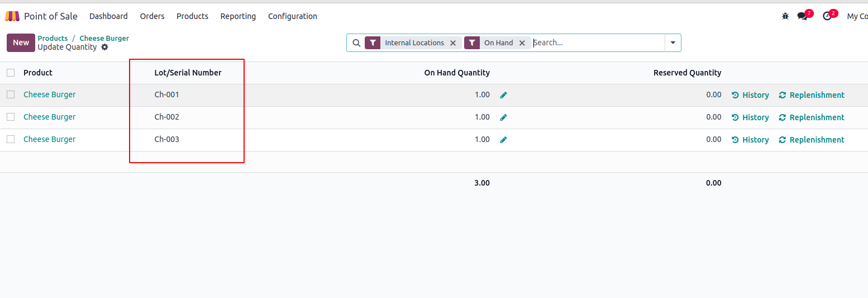Open the conversations chat icon

(803, 16)
